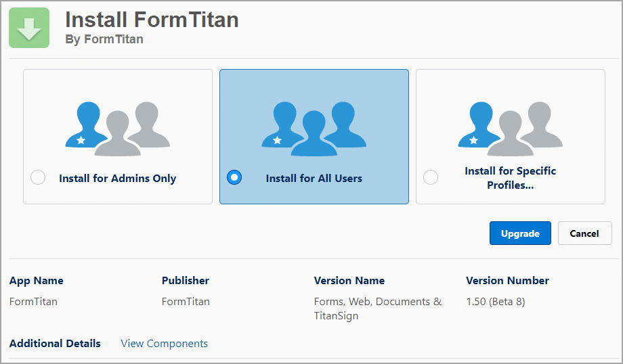Click the Install for All Users label
The image size is (623, 364).
[x=314, y=178]
